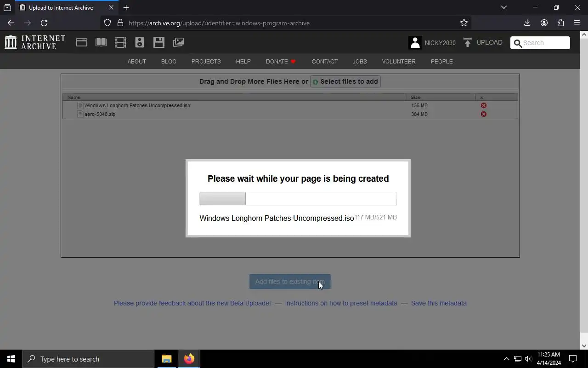
Task: Click the Save this metadata link
Action: pos(439,303)
